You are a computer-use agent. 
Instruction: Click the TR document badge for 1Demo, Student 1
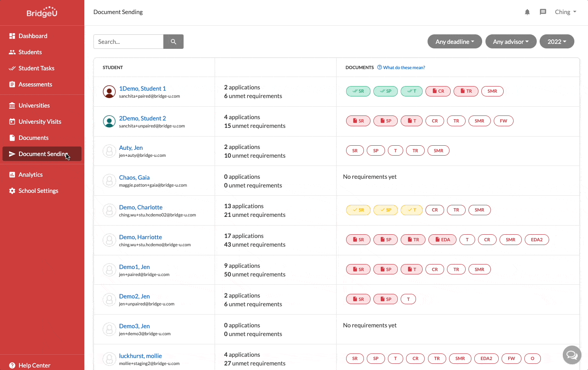pos(466,91)
